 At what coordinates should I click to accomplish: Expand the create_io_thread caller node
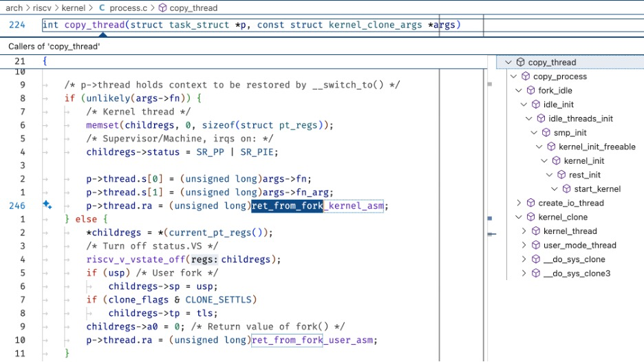point(519,203)
